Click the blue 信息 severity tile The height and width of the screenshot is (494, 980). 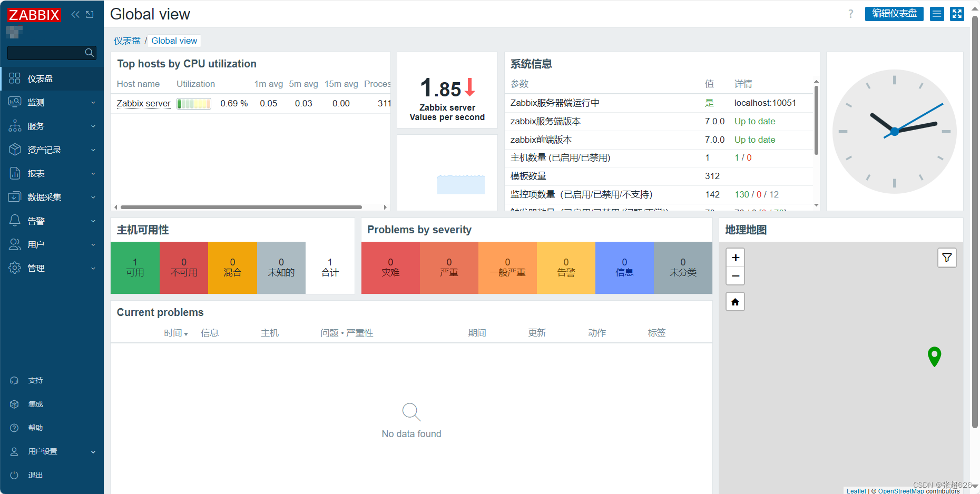[624, 268]
